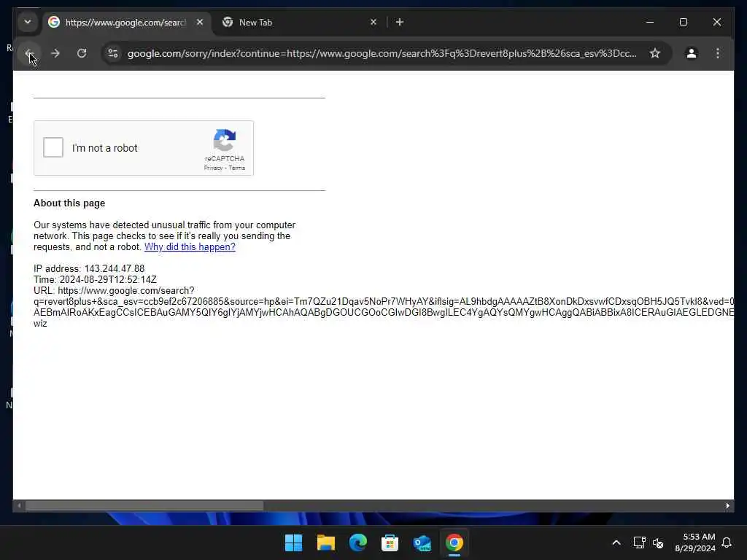747x560 pixels.
Task: Open Outlook from the taskbar
Action: click(x=422, y=542)
